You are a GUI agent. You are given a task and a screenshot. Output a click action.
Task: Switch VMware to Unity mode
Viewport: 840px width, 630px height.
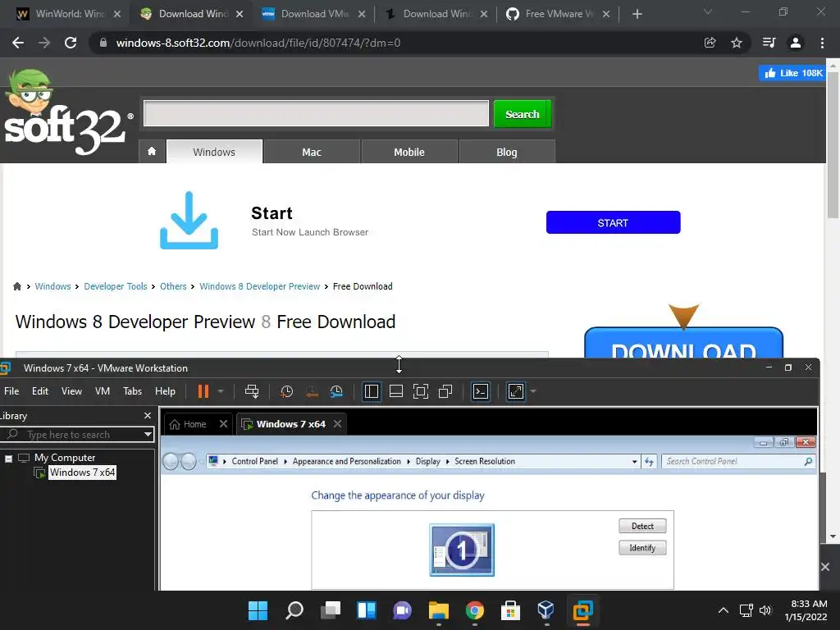[x=445, y=391]
